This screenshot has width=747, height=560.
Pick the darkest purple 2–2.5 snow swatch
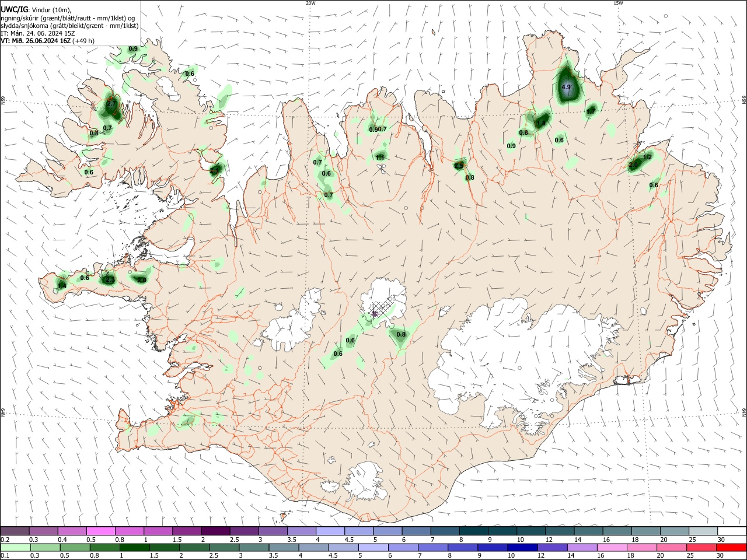215,531
